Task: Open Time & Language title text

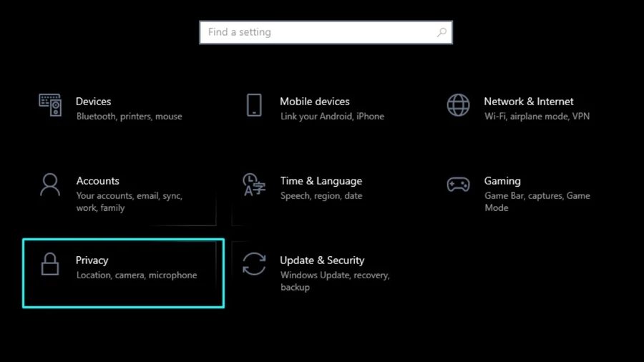Action: pos(321,181)
